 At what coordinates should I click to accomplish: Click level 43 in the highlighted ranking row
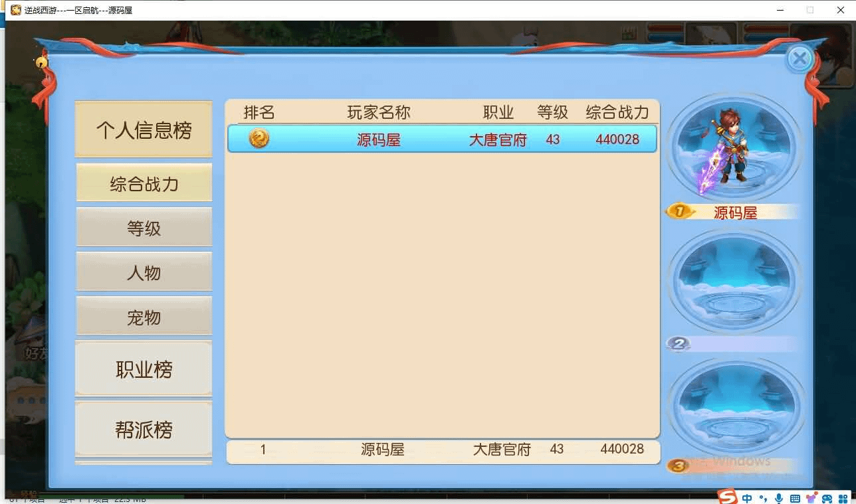(552, 139)
